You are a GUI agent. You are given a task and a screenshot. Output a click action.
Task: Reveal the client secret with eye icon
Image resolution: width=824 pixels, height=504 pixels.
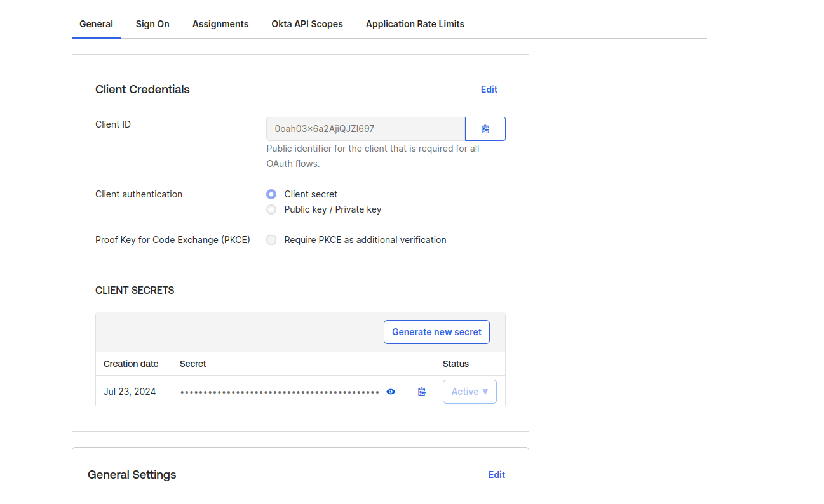pyautogui.click(x=391, y=392)
